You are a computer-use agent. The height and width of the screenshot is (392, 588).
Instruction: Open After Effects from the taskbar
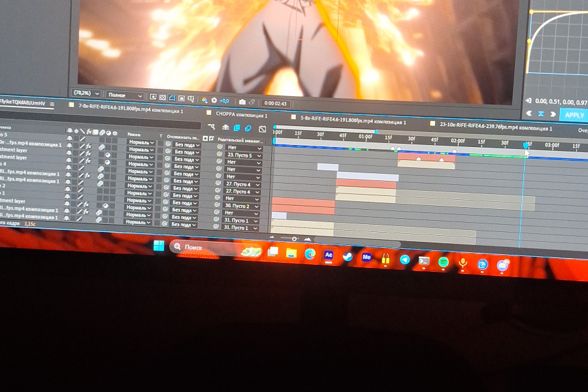coord(329,255)
